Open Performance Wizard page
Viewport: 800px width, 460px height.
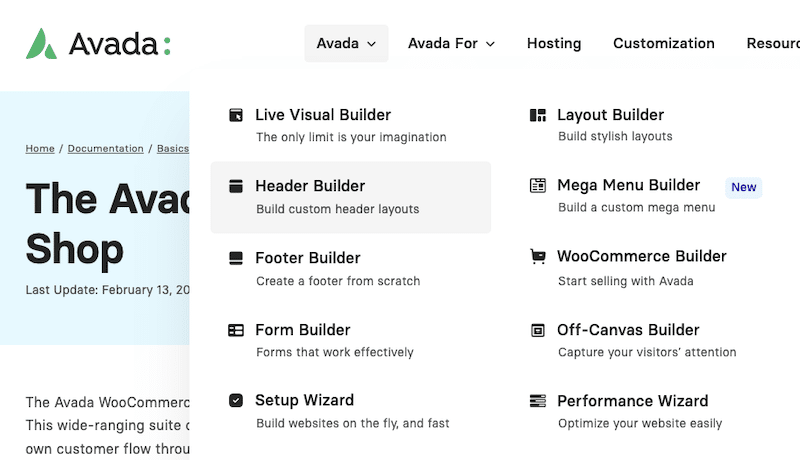point(632,401)
